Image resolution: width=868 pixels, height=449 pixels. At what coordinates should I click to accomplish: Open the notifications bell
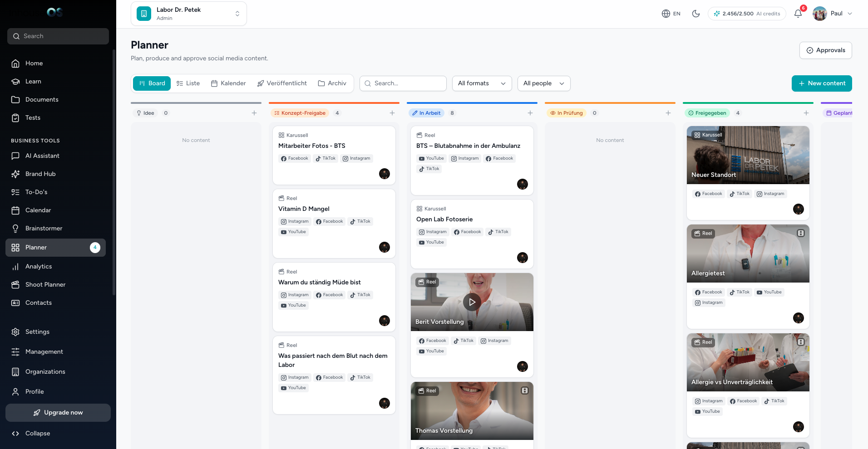click(798, 14)
